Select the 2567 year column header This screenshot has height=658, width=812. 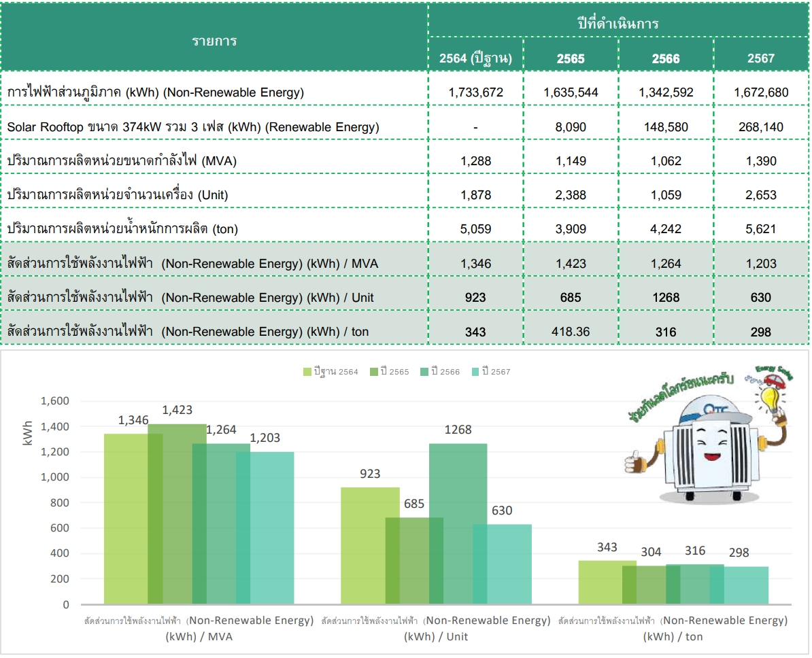(x=760, y=58)
